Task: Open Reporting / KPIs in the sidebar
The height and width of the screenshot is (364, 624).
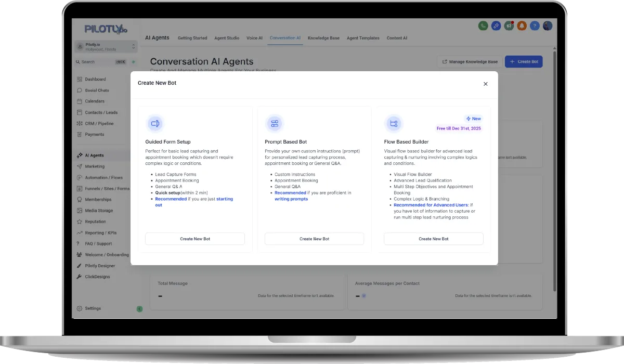Action: click(x=101, y=232)
